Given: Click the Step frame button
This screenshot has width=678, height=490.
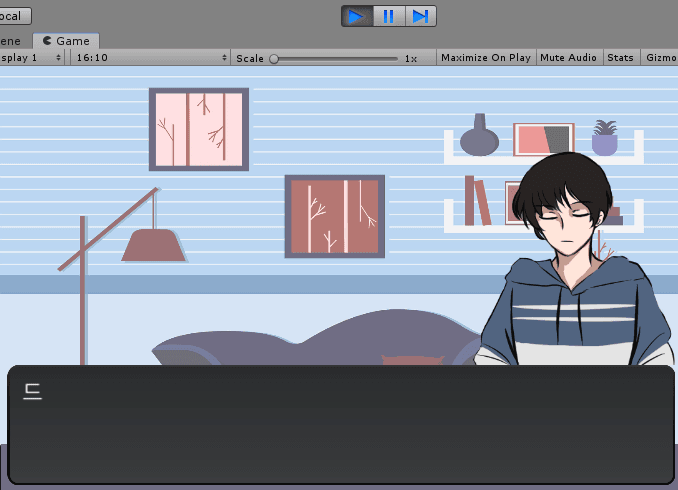Looking at the screenshot, I should (x=420, y=16).
